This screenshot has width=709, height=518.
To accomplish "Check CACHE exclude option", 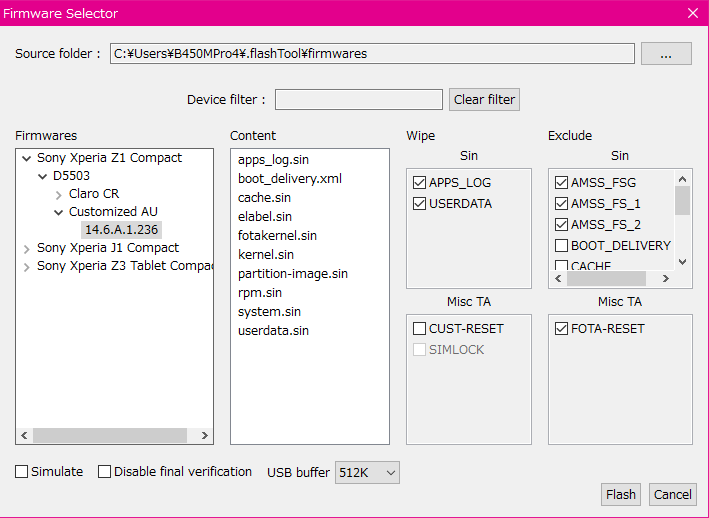I will click(x=562, y=265).
